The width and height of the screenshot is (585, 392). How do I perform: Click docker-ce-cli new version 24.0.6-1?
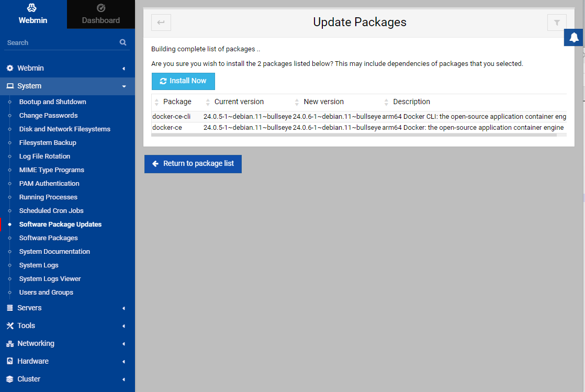(x=337, y=117)
